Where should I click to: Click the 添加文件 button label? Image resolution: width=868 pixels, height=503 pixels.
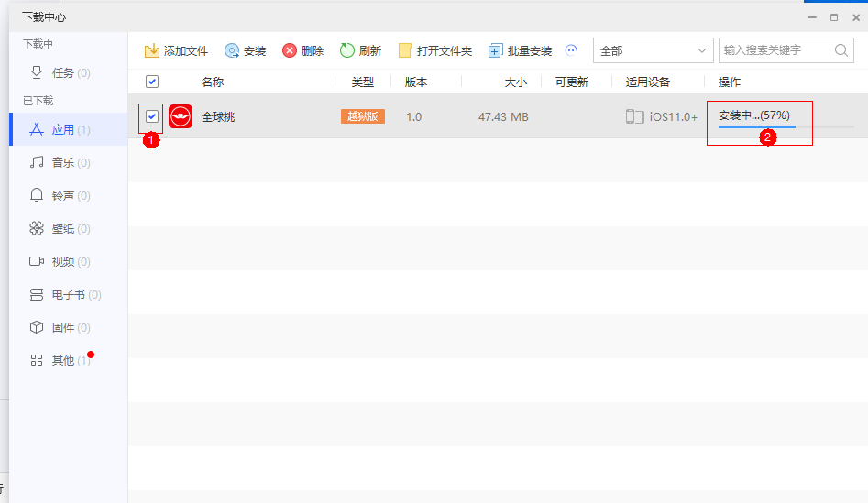point(186,51)
